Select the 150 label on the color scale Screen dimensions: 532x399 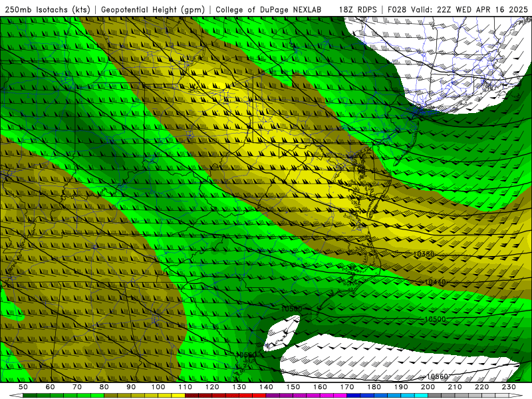[293, 387]
